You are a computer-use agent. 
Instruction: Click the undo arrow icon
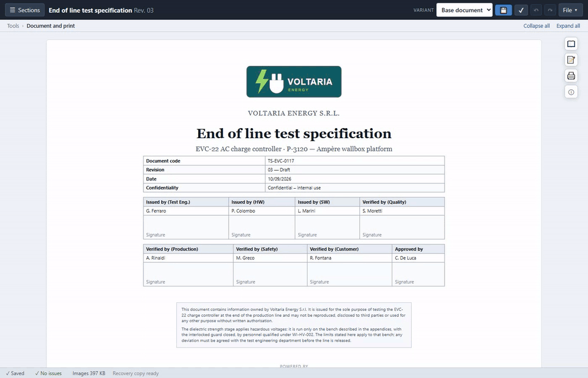(x=536, y=10)
